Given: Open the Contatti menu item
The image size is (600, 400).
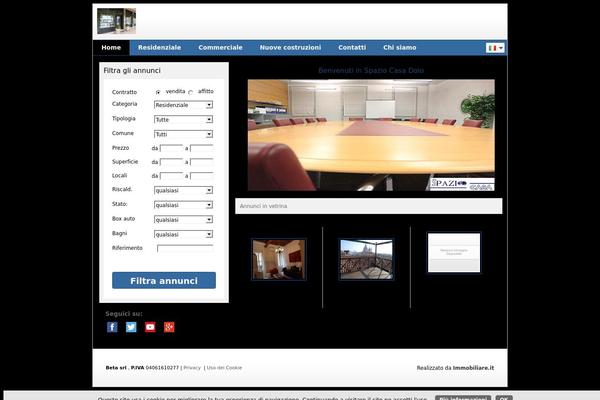Looking at the screenshot, I should point(352,47).
